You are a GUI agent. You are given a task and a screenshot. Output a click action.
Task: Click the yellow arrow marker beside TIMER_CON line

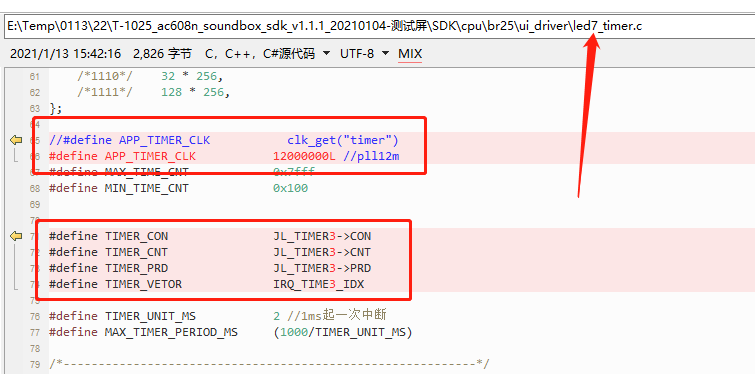point(16,236)
